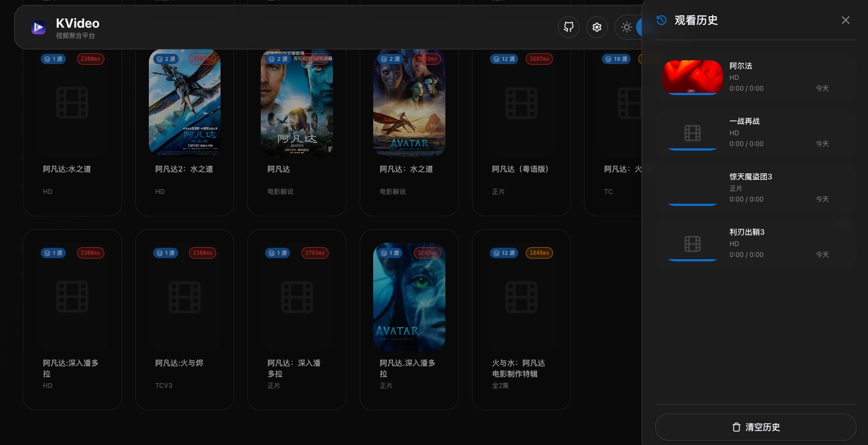868x445 pixels.
Task: Click 1源 badge on 阿凡达:水之道 card
Action: (x=53, y=59)
